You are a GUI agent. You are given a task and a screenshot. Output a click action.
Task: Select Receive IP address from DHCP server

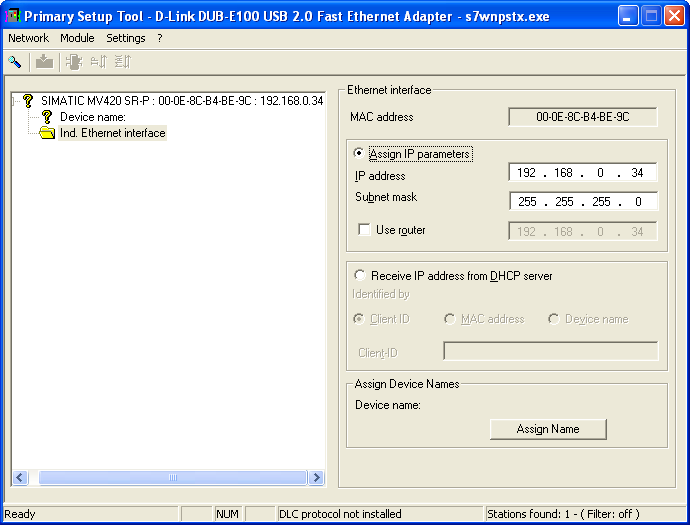(360, 275)
